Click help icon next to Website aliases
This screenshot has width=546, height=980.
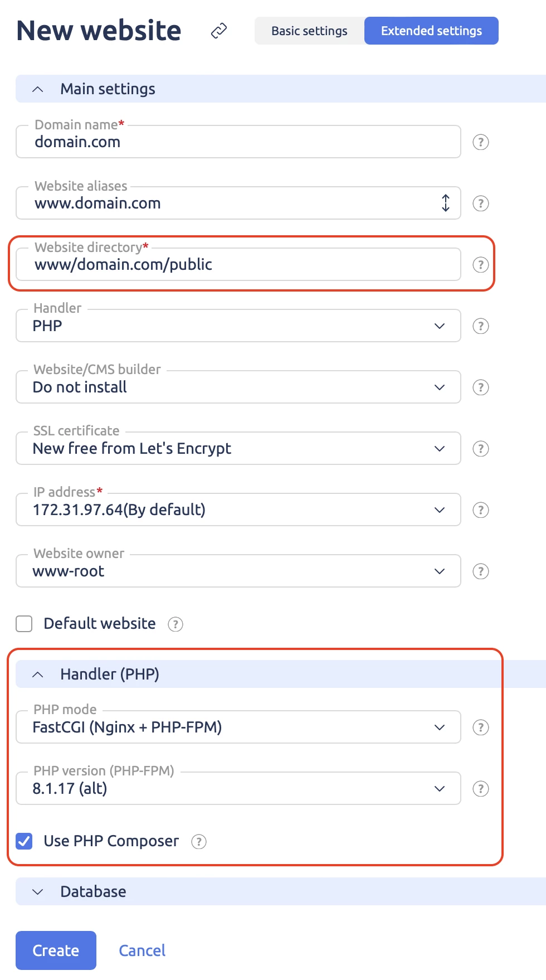[x=481, y=203]
